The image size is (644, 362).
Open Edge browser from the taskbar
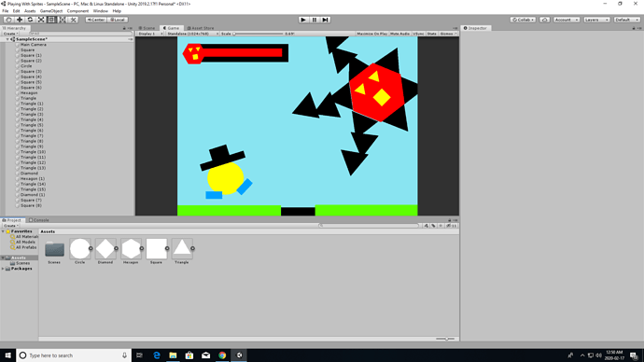point(157,355)
